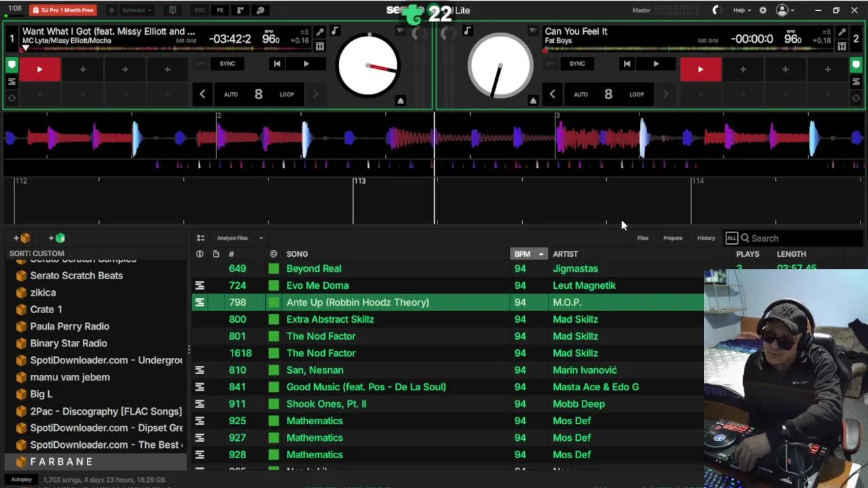Play deck 2 track

click(x=656, y=64)
